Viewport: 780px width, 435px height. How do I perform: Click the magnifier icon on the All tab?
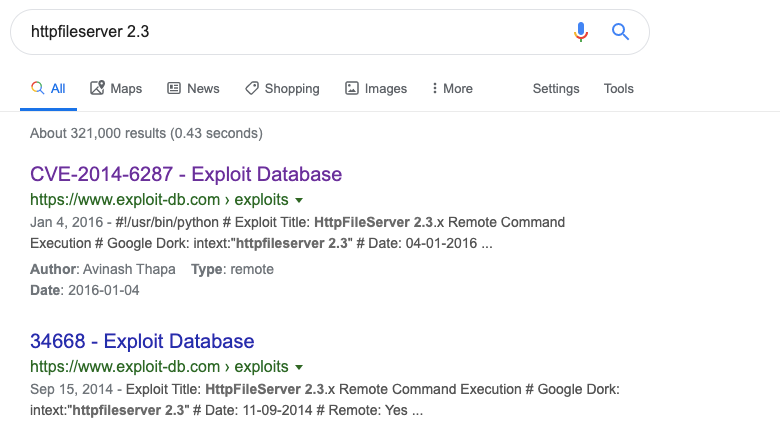(37, 88)
